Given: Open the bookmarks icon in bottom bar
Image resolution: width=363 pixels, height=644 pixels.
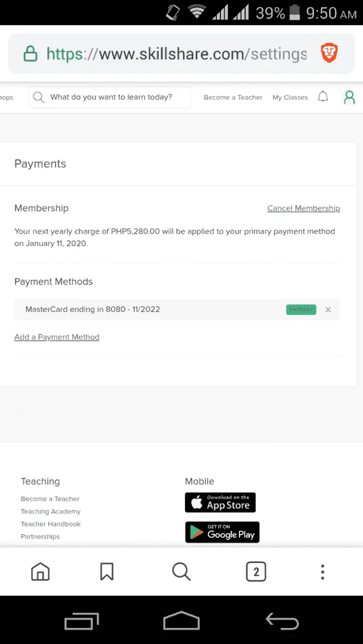Looking at the screenshot, I should click(x=107, y=571).
